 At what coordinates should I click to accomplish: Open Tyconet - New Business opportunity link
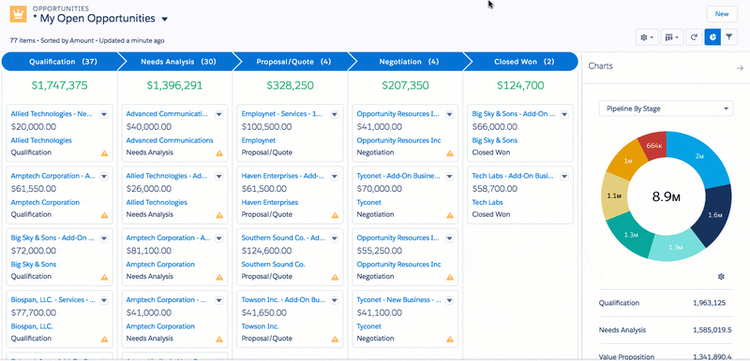399,300
